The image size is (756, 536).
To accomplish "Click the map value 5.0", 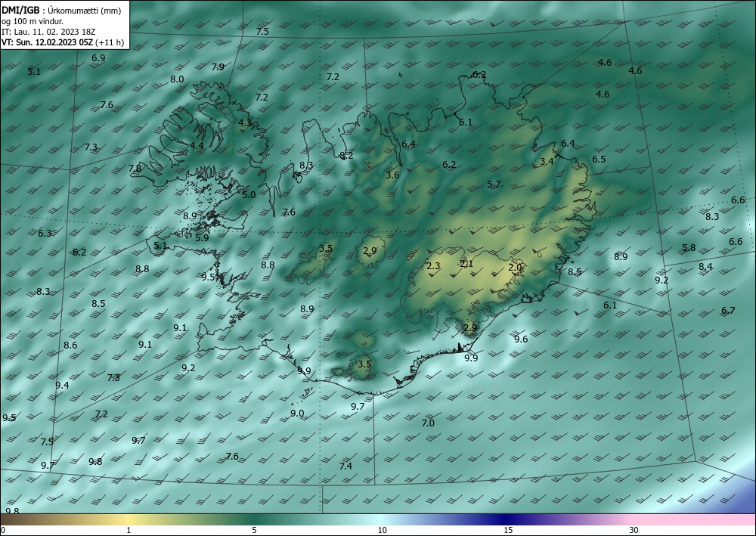I will click(249, 195).
